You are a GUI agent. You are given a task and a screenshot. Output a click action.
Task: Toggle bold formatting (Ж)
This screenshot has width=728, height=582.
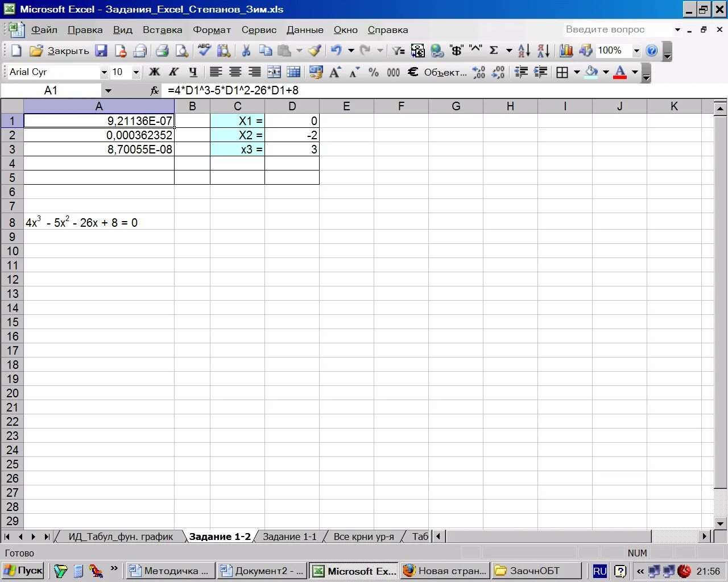coord(155,72)
